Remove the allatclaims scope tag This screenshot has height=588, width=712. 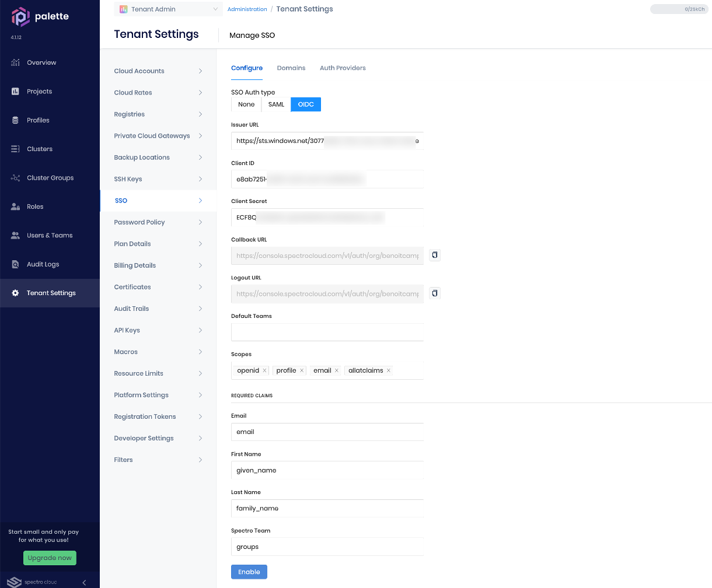pyautogui.click(x=389, y=370)
